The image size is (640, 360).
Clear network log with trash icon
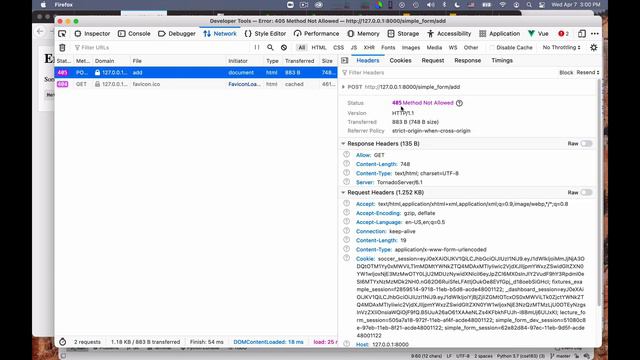coord(62,48)
